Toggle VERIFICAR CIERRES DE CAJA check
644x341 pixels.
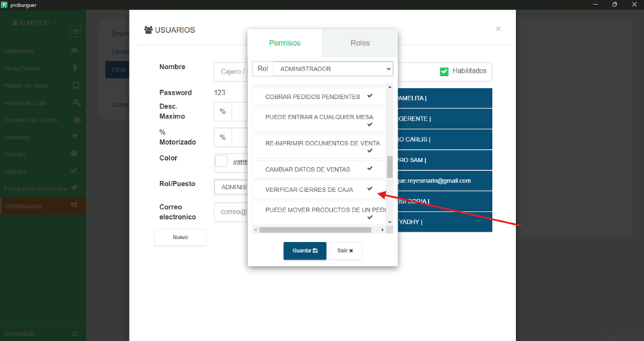point(370,188)
